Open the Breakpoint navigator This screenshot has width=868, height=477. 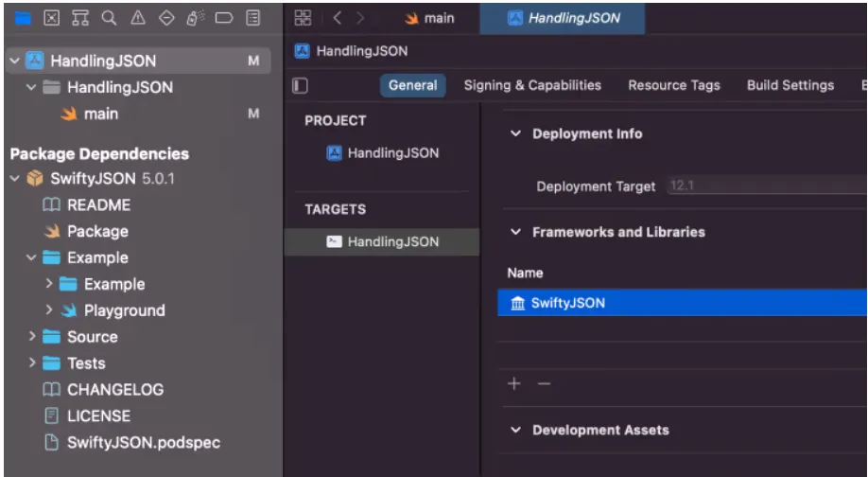[224, 18]
